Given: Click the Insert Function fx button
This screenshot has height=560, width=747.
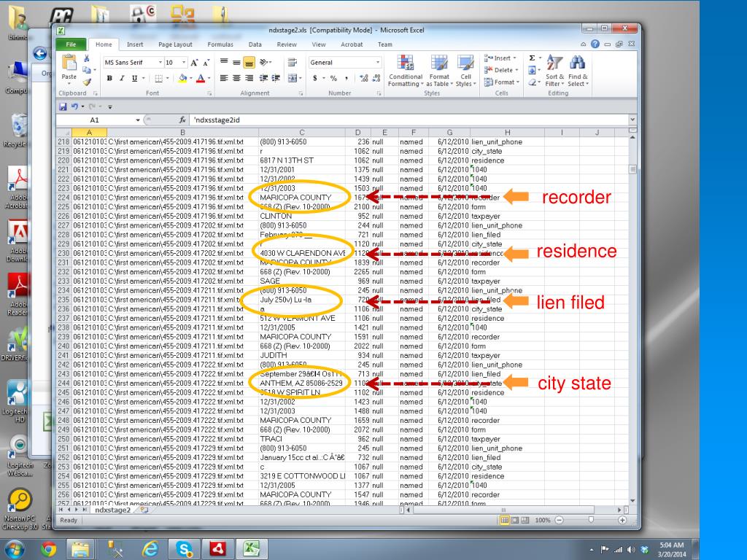Looking at the screenshot, I should (182, 120).
